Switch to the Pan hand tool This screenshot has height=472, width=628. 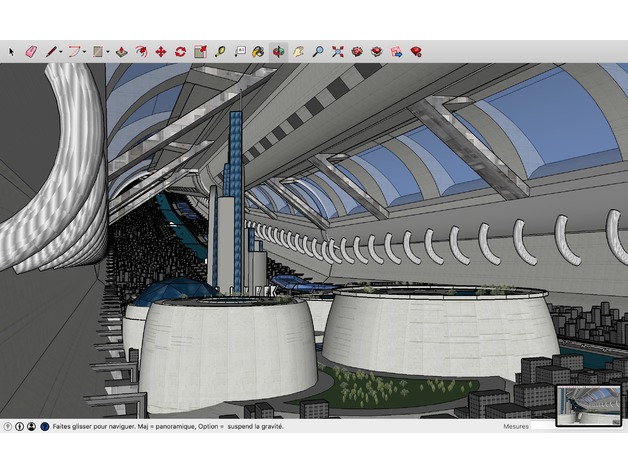pyautogui.click(x=298, y=51)
